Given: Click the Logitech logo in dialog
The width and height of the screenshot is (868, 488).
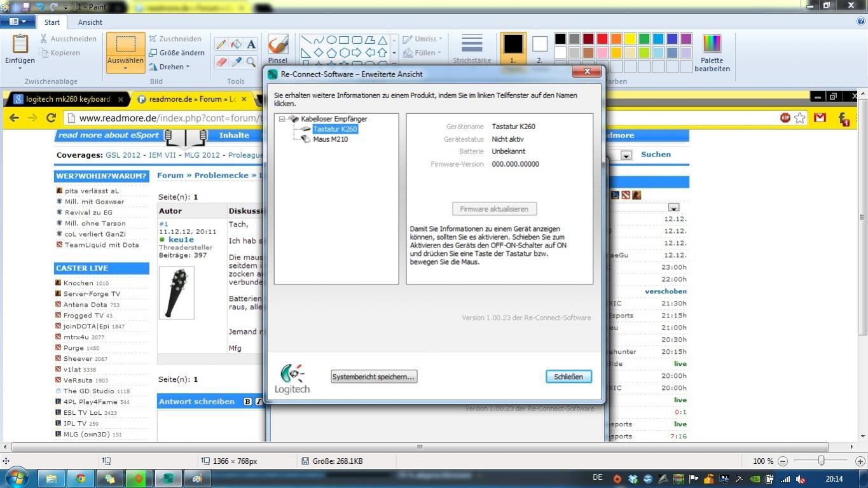Looking at the screenshot, I should [293, 378].
